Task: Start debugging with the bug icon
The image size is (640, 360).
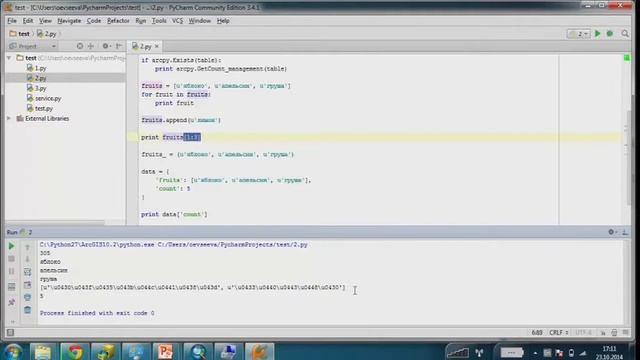Action: [610, 34]
